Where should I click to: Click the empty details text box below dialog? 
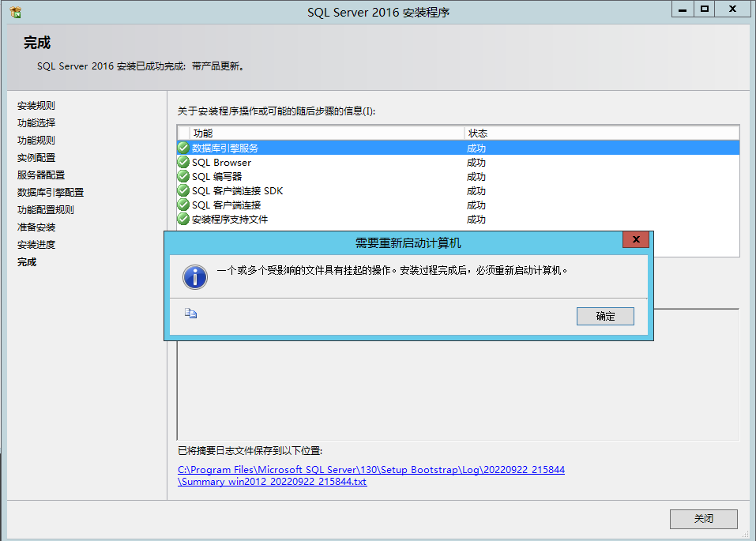point(458,391)
